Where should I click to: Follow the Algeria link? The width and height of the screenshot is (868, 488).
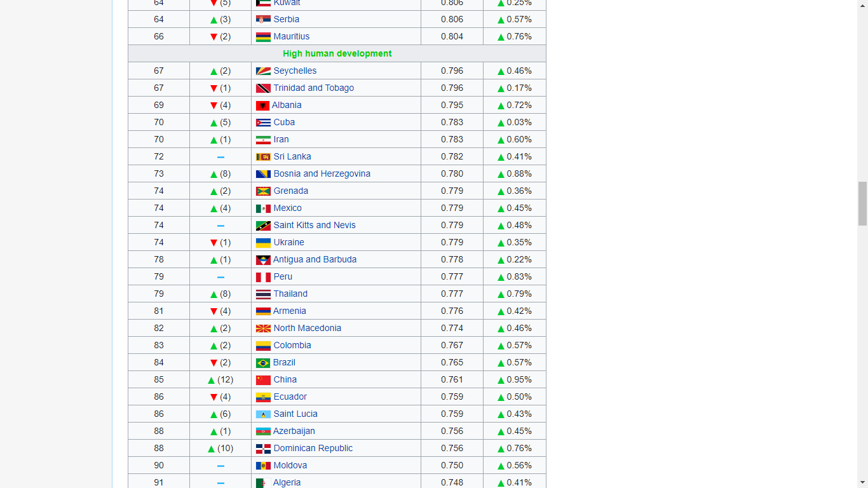(287, 483)
